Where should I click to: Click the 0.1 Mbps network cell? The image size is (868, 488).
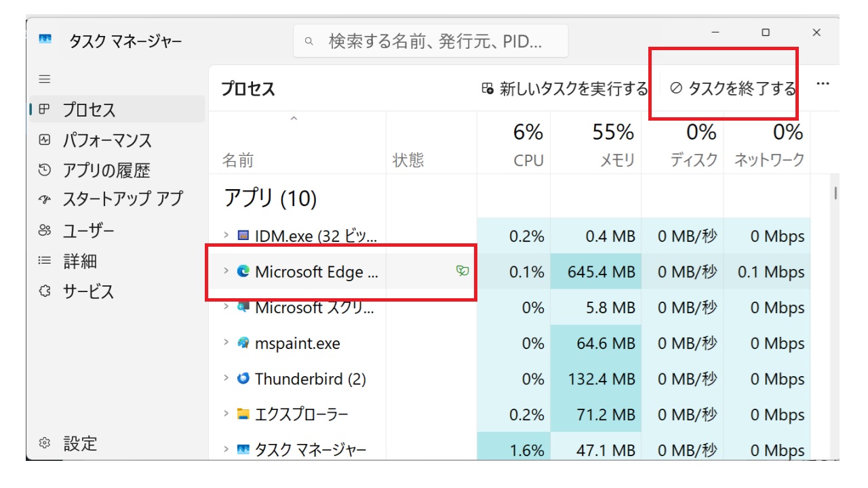(x=767, y=272)
